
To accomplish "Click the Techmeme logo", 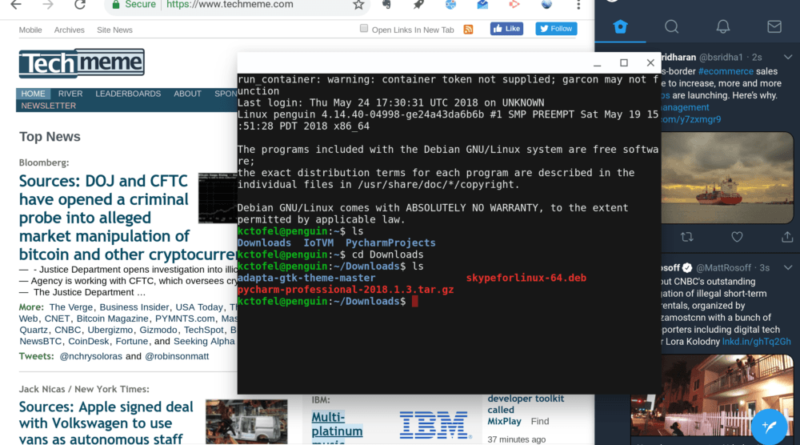I will pyautogui.click(x=82, y=63).
